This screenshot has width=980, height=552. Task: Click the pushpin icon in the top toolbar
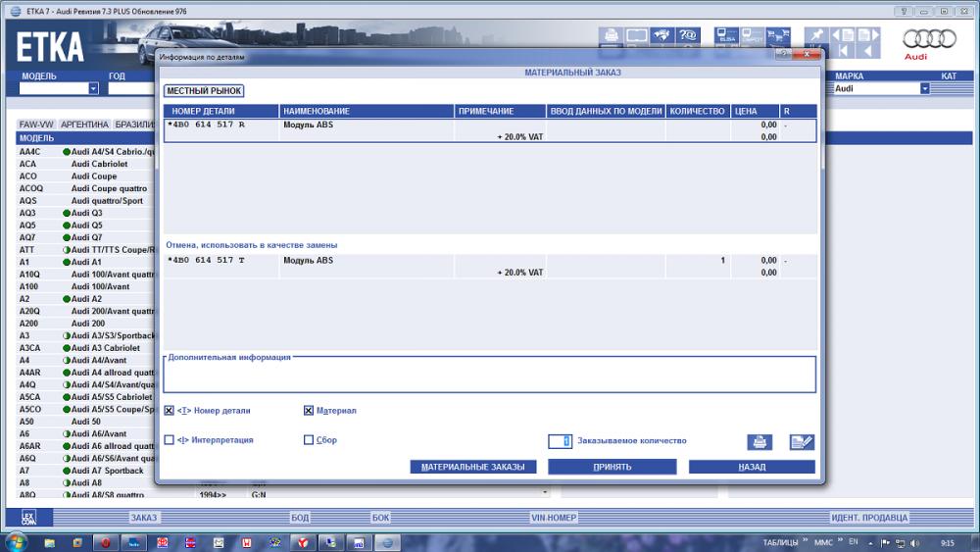pyautogui.click(x=817, y=35)
